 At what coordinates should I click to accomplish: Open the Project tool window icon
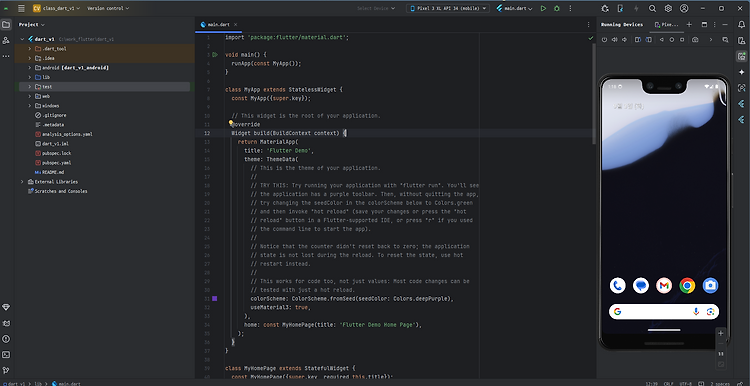click(x=6, y=24)
